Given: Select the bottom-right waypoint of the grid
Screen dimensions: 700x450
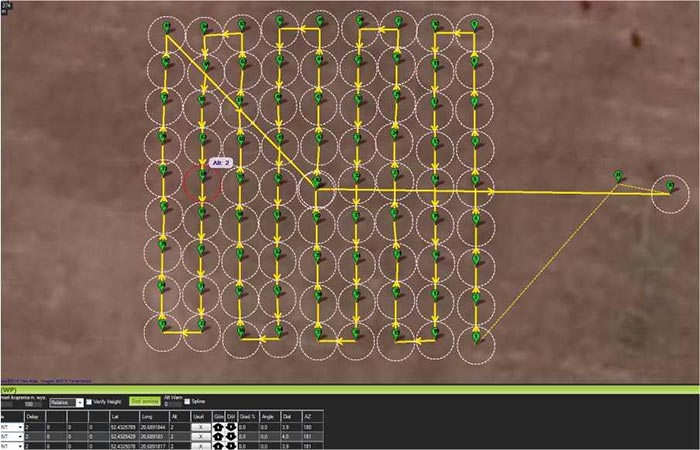Looking at the screenshot, I should (x=475, y=339).
